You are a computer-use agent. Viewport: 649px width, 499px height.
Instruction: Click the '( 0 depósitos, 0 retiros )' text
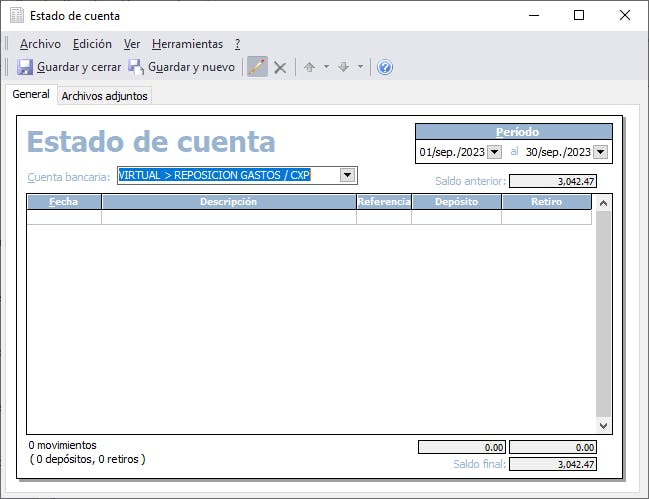click(87, 459)
